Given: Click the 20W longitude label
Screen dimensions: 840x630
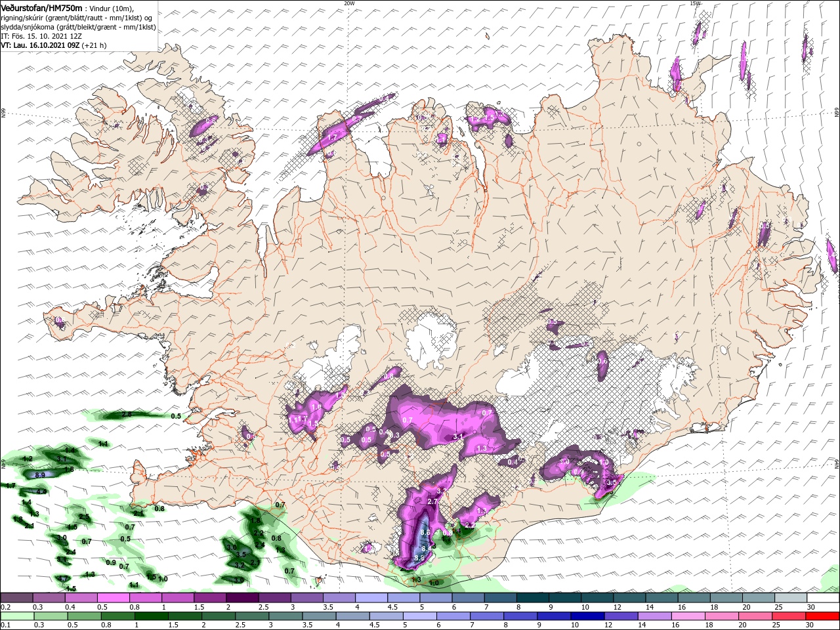Looking at the screenshot, I should coord(349,3).
